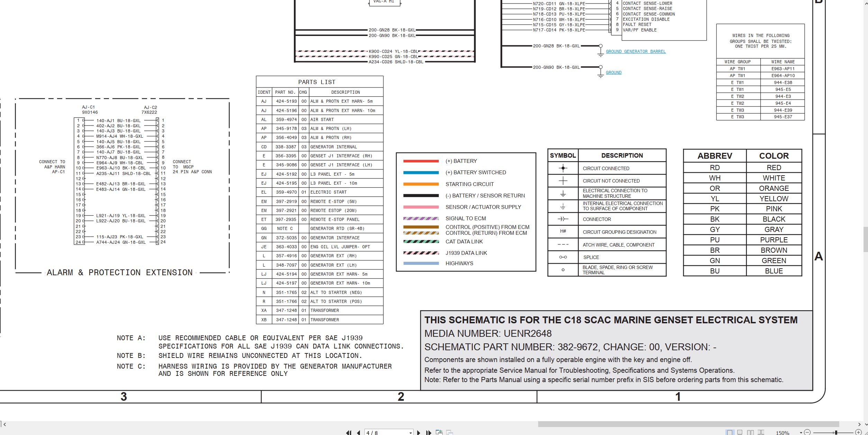Click the CAT DATA LINK legend label
868x435 pixels.
click(x=464, y=242)
